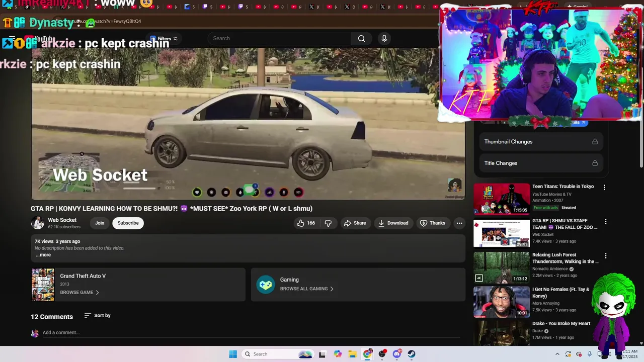
Task: Open Sort by comments dropdown
Action: pyautogui.click(x=97, y=316)
